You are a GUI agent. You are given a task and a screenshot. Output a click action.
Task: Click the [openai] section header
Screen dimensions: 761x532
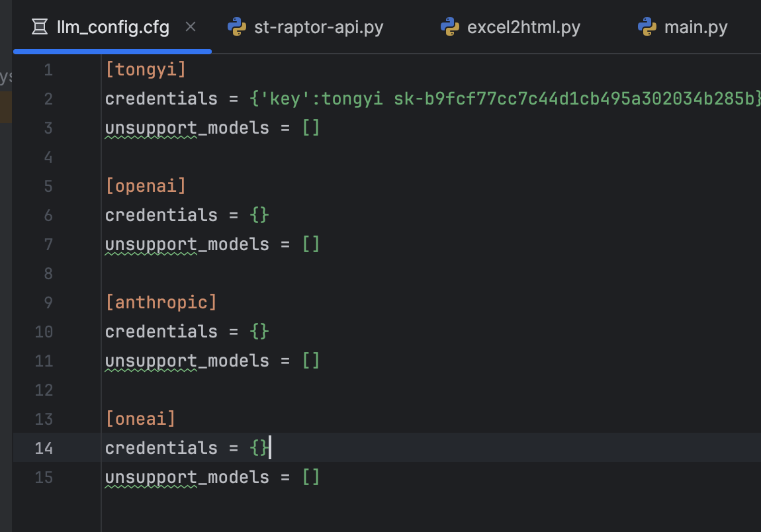(x=146, y=186)
